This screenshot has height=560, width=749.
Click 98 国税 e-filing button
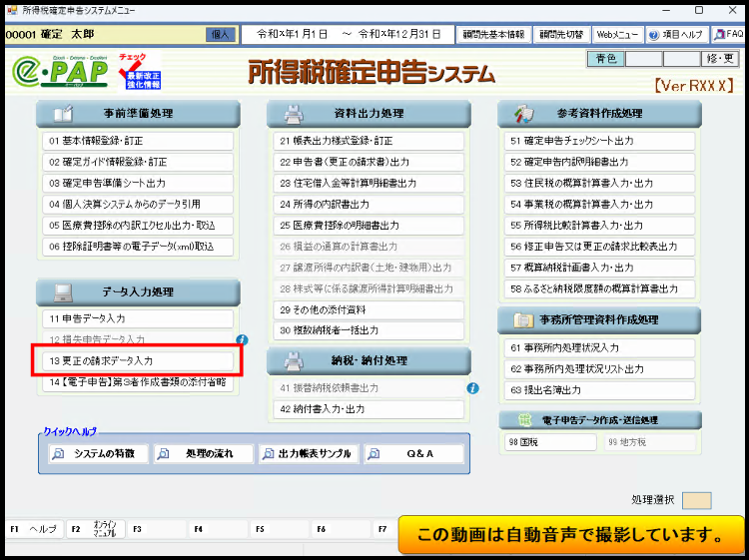(x=550, y=442)
